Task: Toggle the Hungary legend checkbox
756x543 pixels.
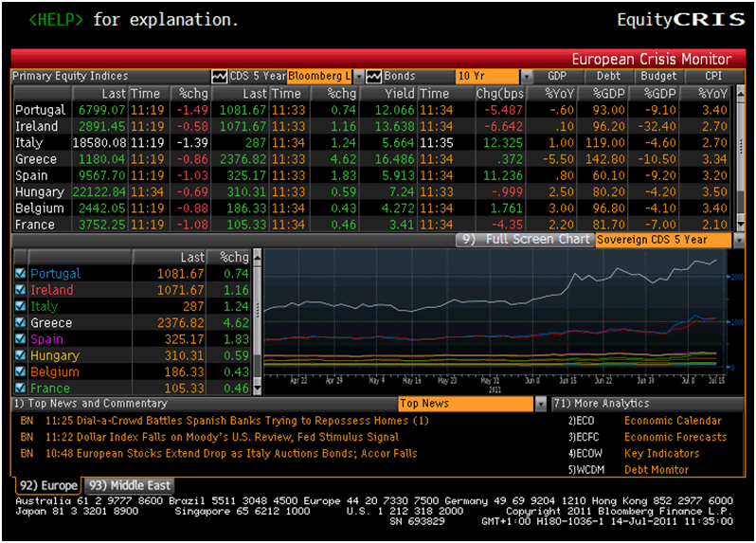Action: coord(21,355)
